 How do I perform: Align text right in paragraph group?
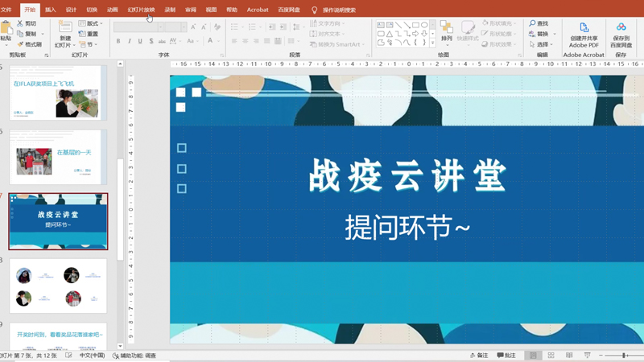click(256, 41)
